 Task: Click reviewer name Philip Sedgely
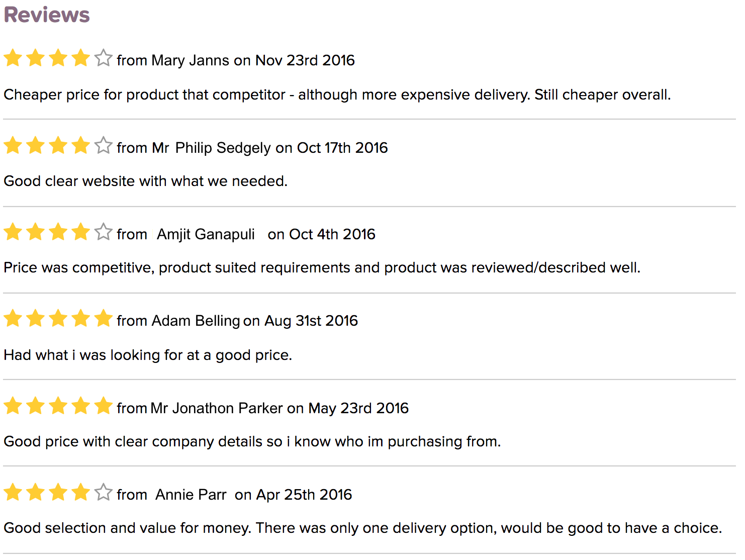click(223, 148)
